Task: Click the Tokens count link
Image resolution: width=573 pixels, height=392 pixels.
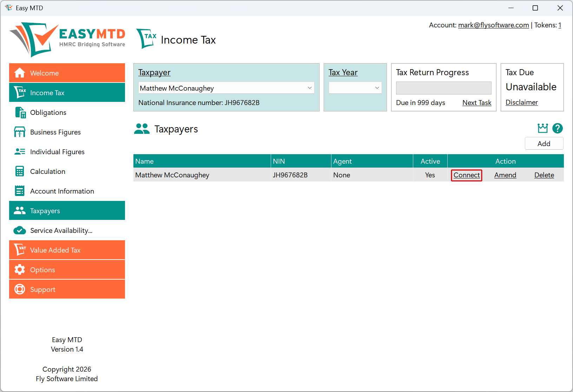Action: pos(560,25)
